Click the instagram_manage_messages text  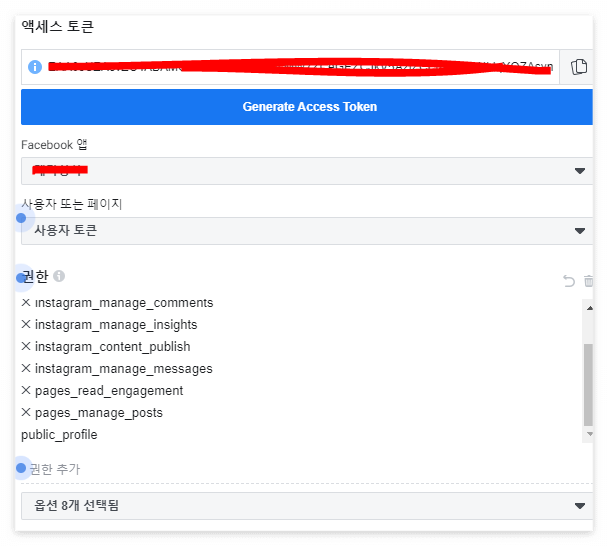pos(124,369)
